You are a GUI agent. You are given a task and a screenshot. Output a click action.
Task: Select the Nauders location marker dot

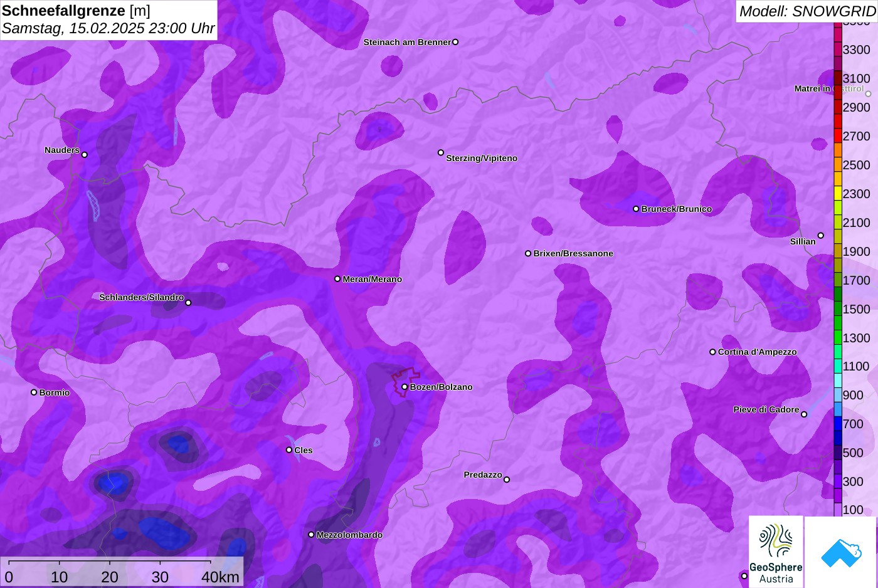pyautogui.click(x=85, y=155)
